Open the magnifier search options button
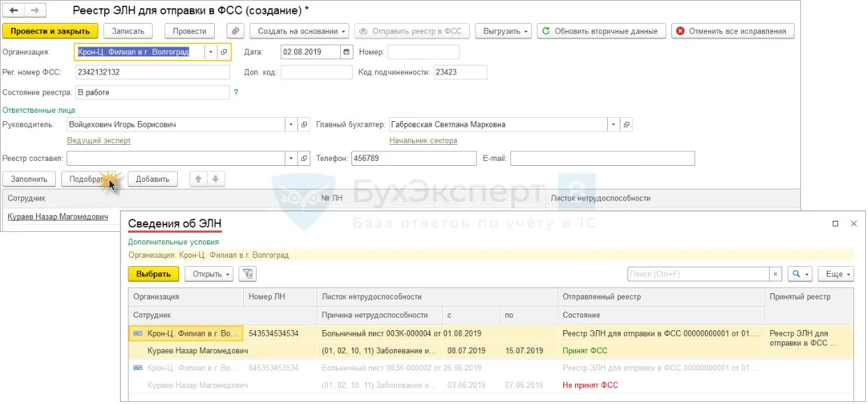Image resolution: width=868 pixels, height=404 pixels. click(x=800, y=274)
